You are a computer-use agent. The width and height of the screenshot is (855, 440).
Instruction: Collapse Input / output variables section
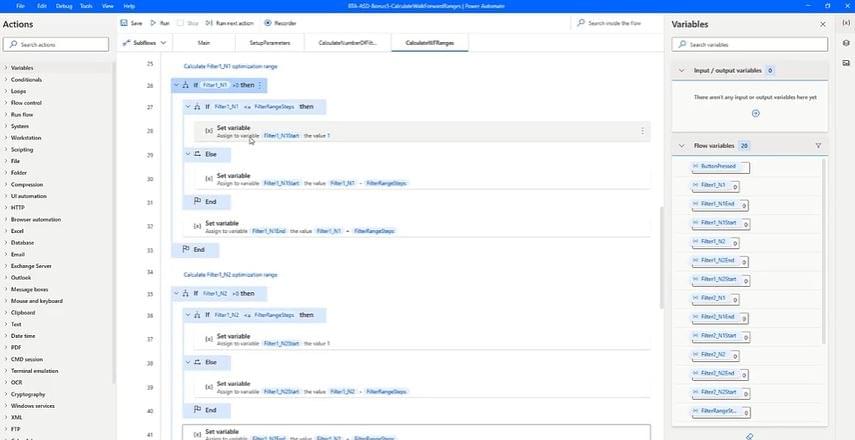[682, 71]
